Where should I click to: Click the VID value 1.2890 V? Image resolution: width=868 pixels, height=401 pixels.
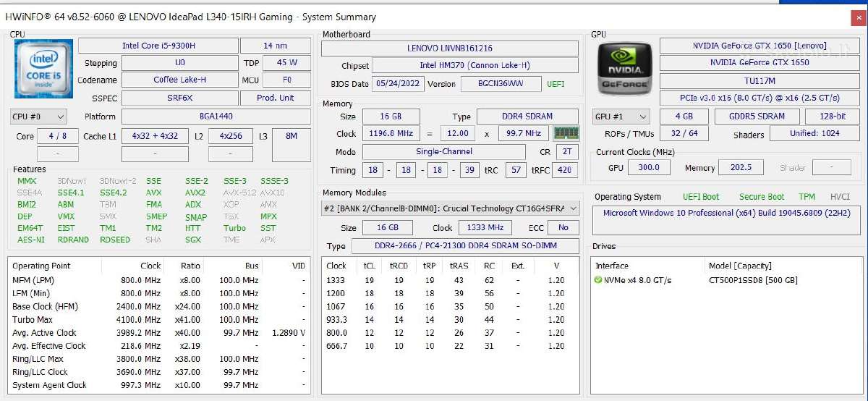coord(288,333)
